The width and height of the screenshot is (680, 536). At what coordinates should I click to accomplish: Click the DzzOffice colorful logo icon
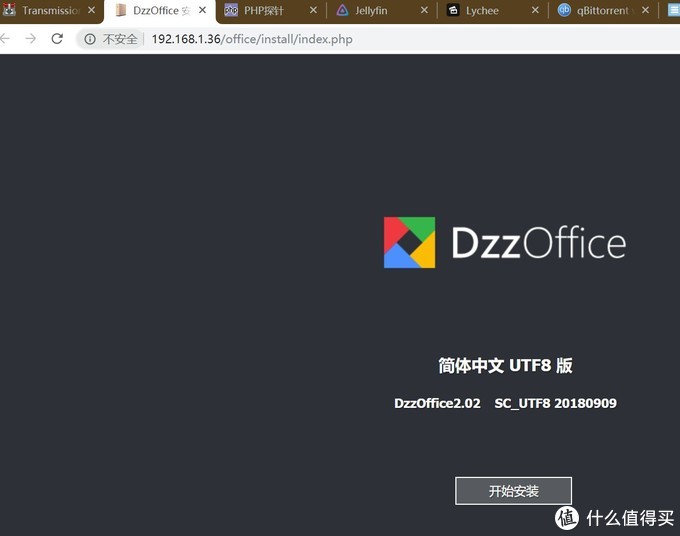click(x=409, y=242)
